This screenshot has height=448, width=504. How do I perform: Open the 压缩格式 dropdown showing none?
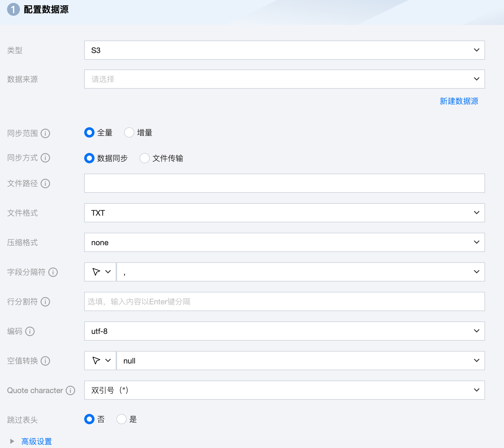(284, 242)
